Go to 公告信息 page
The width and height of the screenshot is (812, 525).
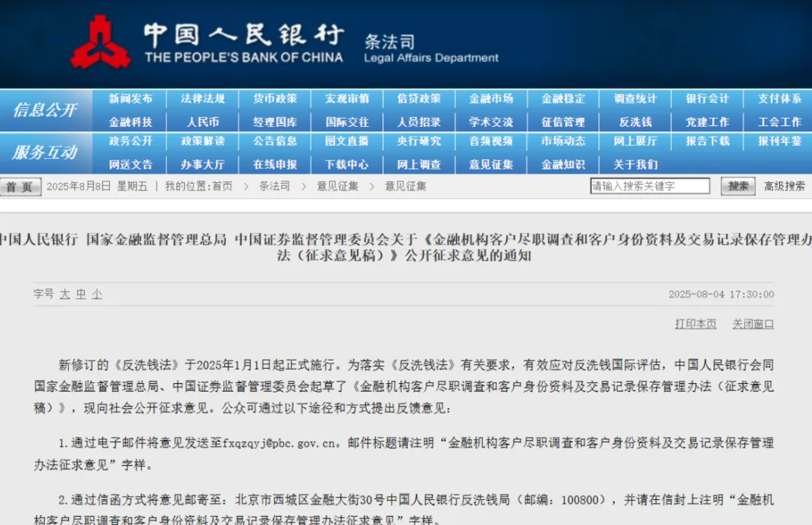point(275,141)
